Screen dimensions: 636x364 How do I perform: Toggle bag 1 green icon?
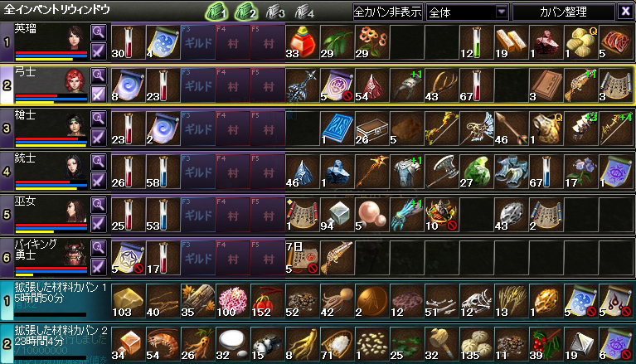coord(216,12)
